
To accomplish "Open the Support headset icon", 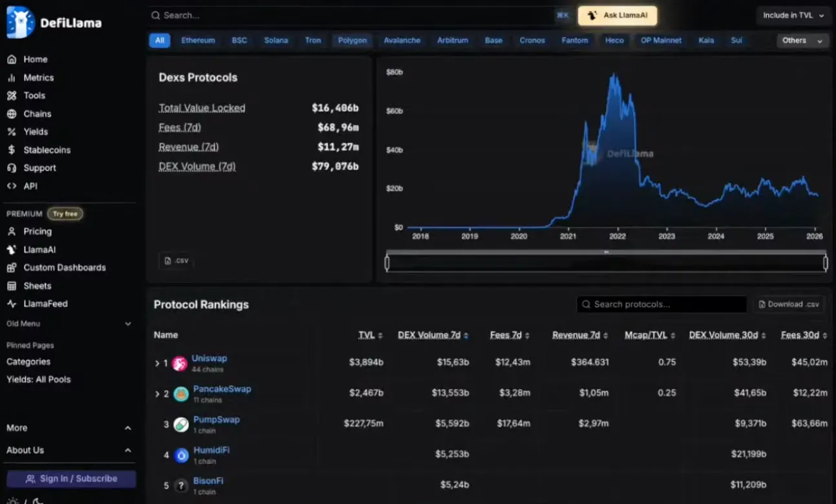I will (11, 168).
